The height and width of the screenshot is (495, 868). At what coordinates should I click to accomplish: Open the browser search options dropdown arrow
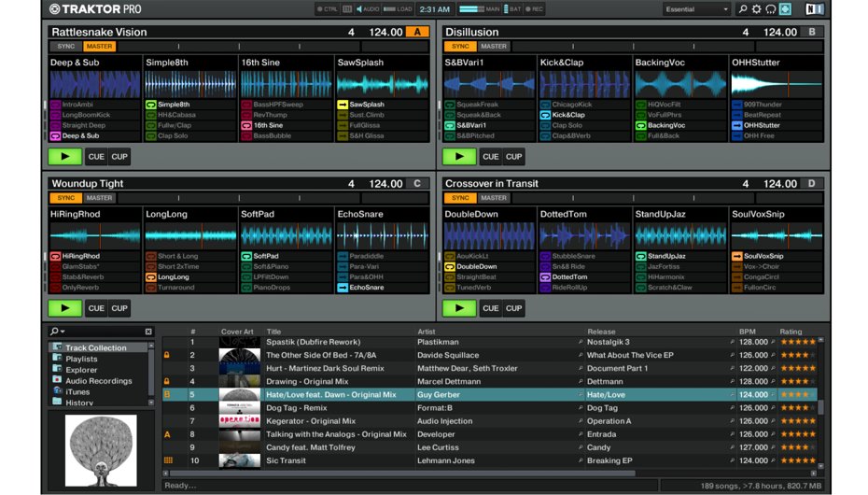click(63, 332)
